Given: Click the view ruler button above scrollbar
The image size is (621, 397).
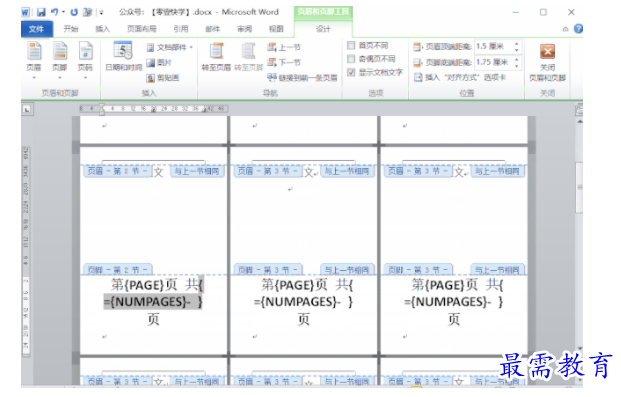Looking at the screenshot, I should pos(579,109).
